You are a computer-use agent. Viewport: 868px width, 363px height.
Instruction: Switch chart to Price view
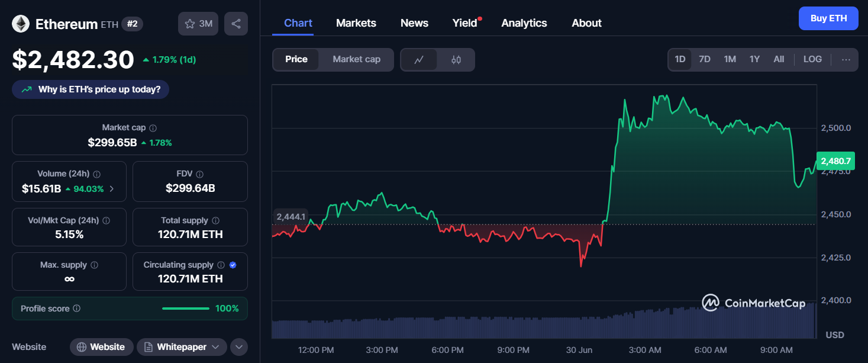[296, 59]
